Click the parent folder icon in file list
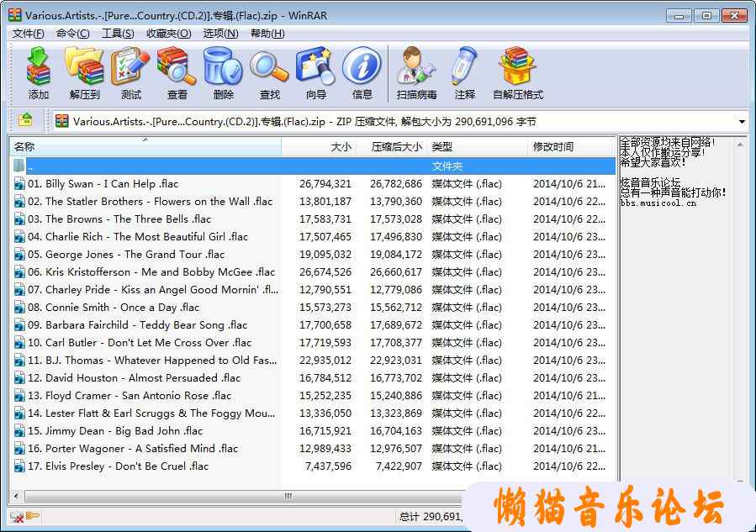The width and height of the screenshot is (756, 532). [19, 166]
